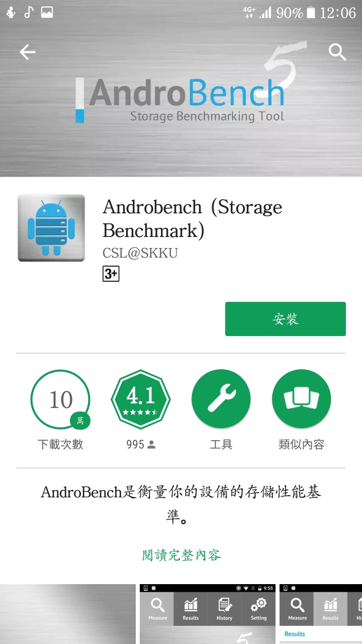The image size is (362, 644).
Task: Open developer page CSL@SKKU
Action: pyautogui.click(x=140, y=253)
